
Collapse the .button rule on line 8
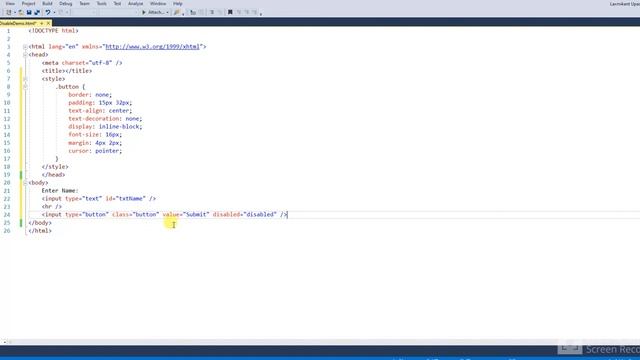point(25,87)
